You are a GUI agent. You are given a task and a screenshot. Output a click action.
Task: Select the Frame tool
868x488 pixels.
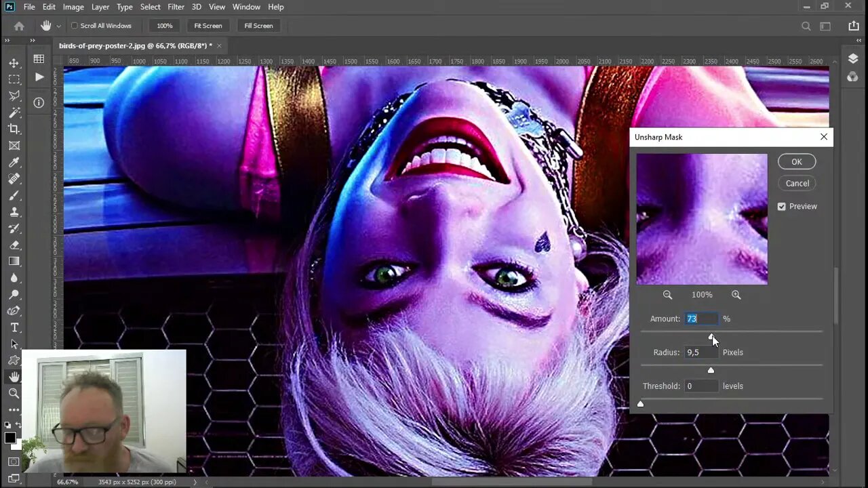(14, 146)
